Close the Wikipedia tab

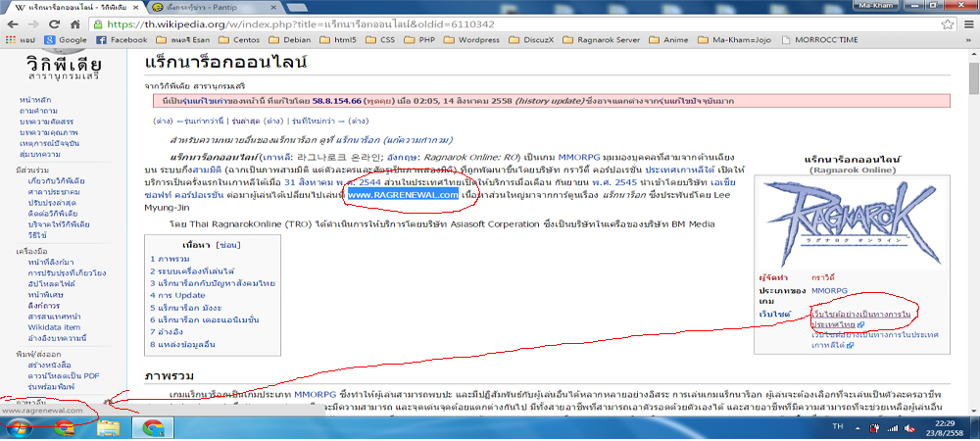click(x=137, y=8)
